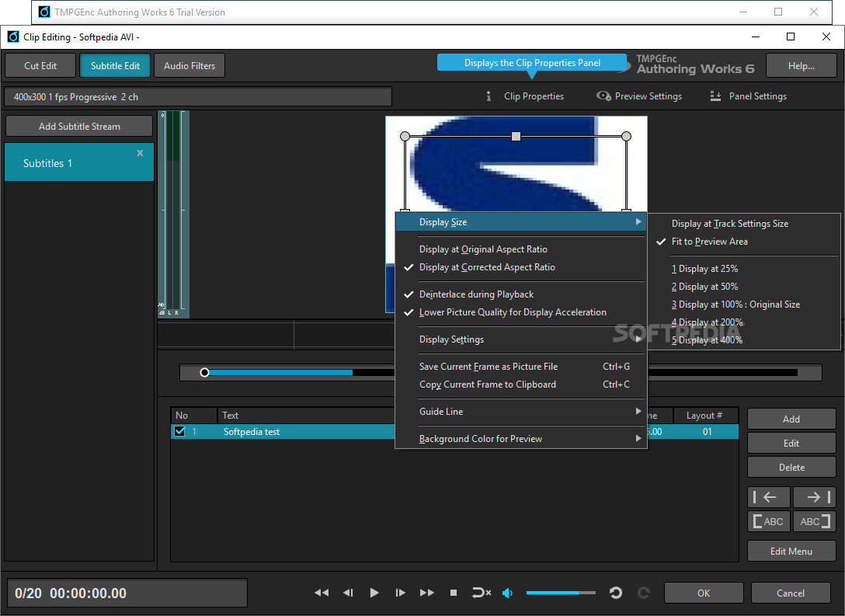
Task: Choose Display at Track Settings Size
Action: click(x=744, y=223)
